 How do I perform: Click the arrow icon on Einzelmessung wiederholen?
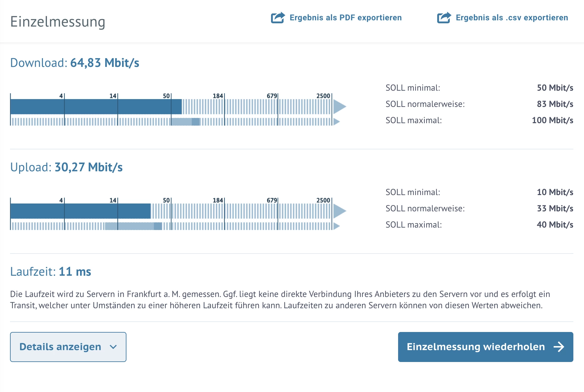click(559, 347)
